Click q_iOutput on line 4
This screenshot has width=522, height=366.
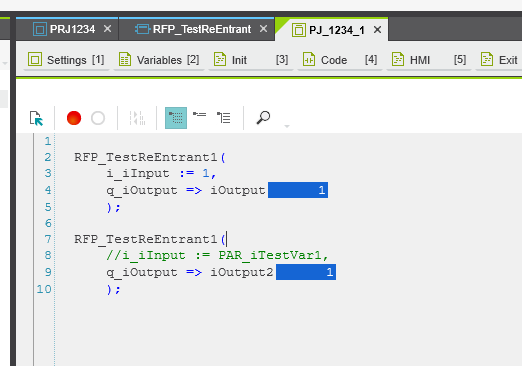coord(142,191)
